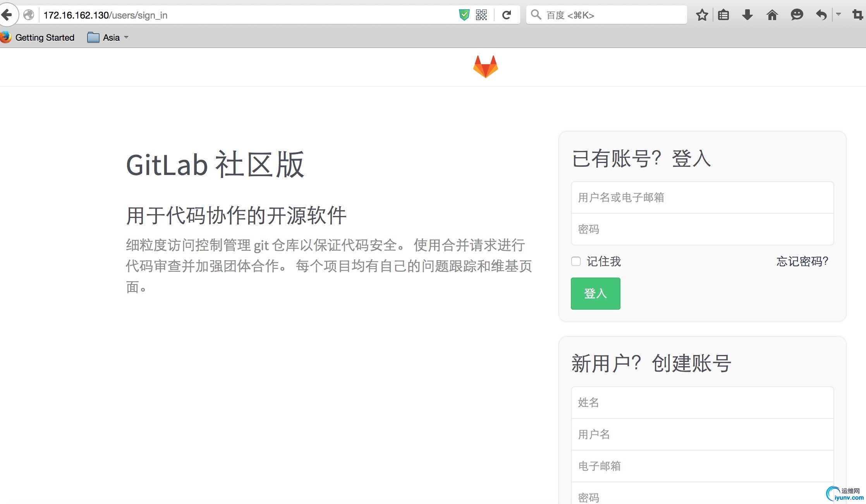Image resolution: width=866 pixels, height=504 pixels.
Task: Toggle the 记住我 checkbox
Action: coord(576,261)
